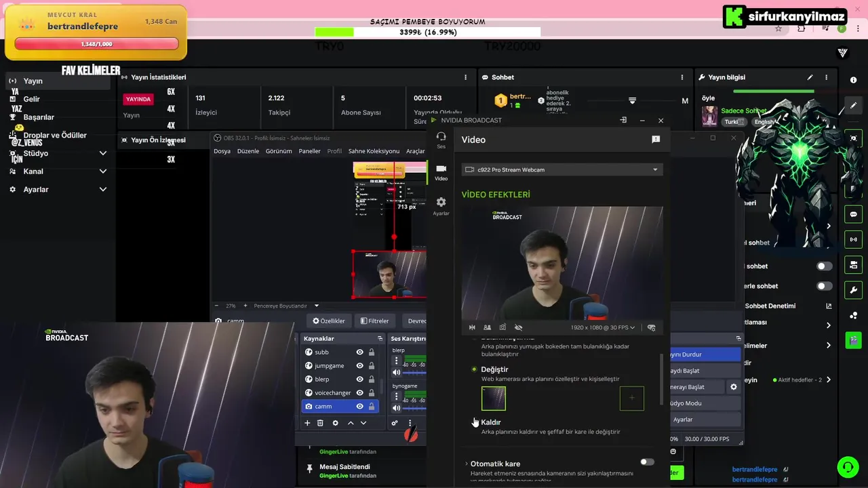Click NVIDIA Broadcast effects list scrollbar
The height and width of the screenshot is (488, 868).
click(661, 380)
